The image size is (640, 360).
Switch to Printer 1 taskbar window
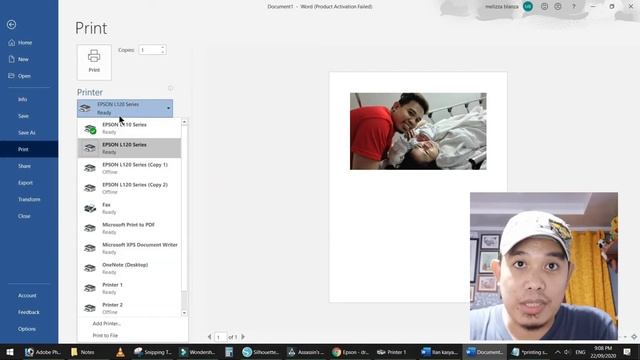point(392,352)
